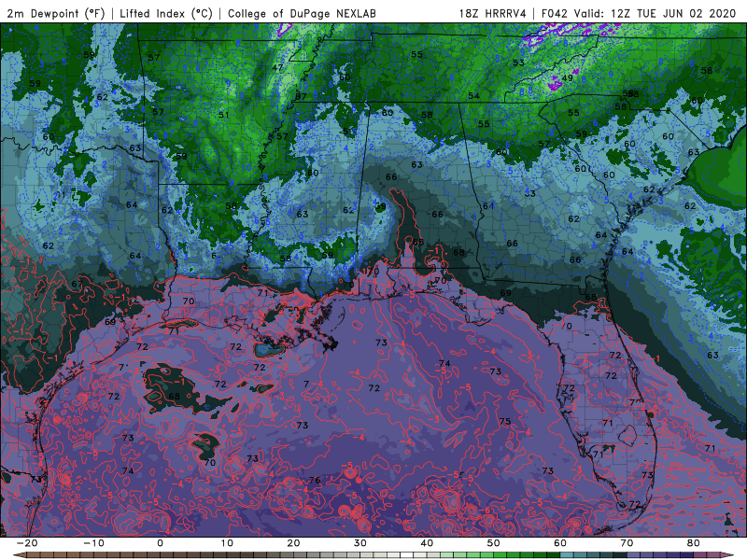
Task: Click the dewpoint value 51 on the map
Action: pos(224,115)
